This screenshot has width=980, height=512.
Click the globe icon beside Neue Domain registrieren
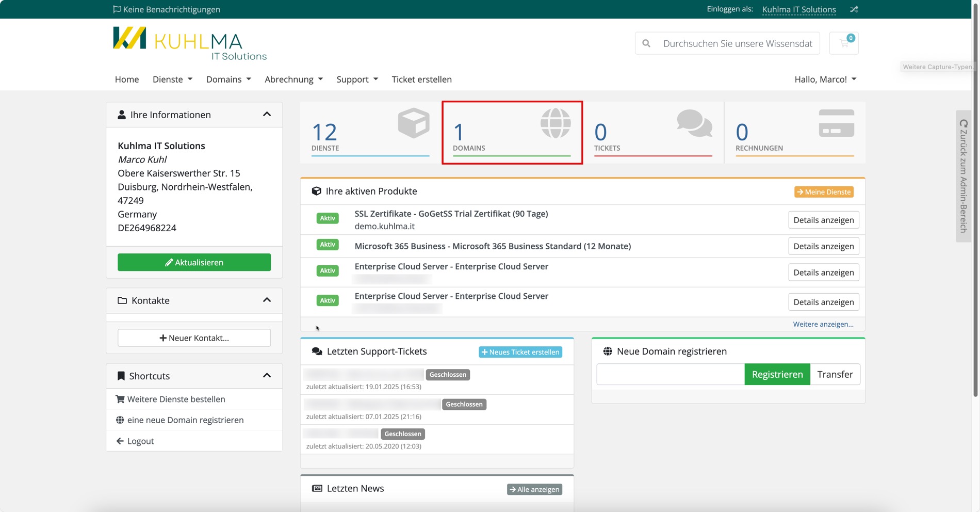[x=608, y=351]
